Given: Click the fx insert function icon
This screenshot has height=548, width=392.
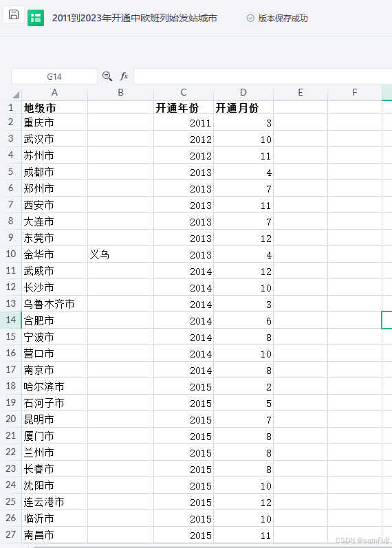Looking at the screenshot, I should [x=124, y=76].
